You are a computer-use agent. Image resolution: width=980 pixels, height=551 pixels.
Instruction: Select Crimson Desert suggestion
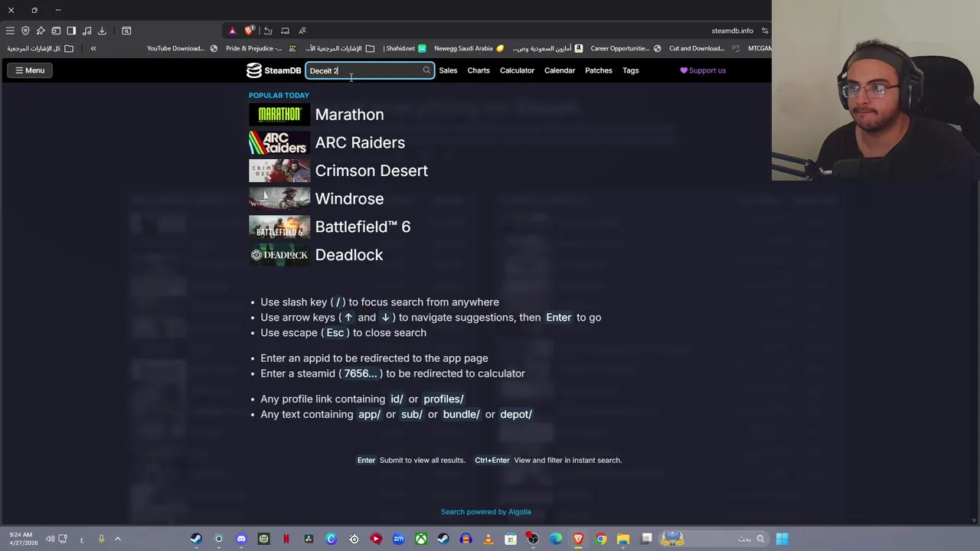(x=371, y=171)
